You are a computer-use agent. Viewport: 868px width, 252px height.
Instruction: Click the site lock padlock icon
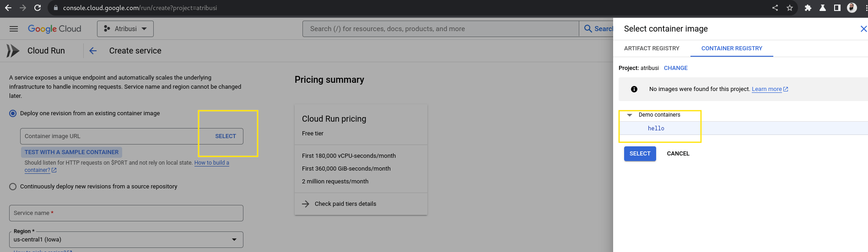[x=56, y=8]
